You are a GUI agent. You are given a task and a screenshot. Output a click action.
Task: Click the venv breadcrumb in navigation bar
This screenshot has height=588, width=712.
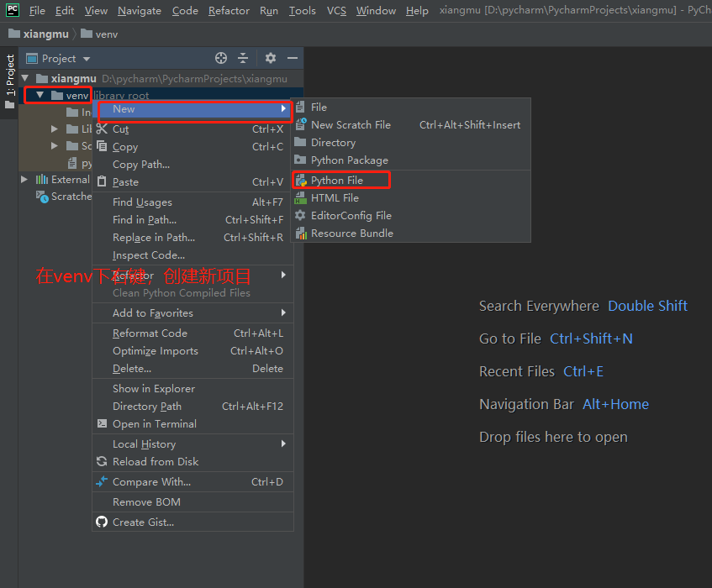[100, 34]
